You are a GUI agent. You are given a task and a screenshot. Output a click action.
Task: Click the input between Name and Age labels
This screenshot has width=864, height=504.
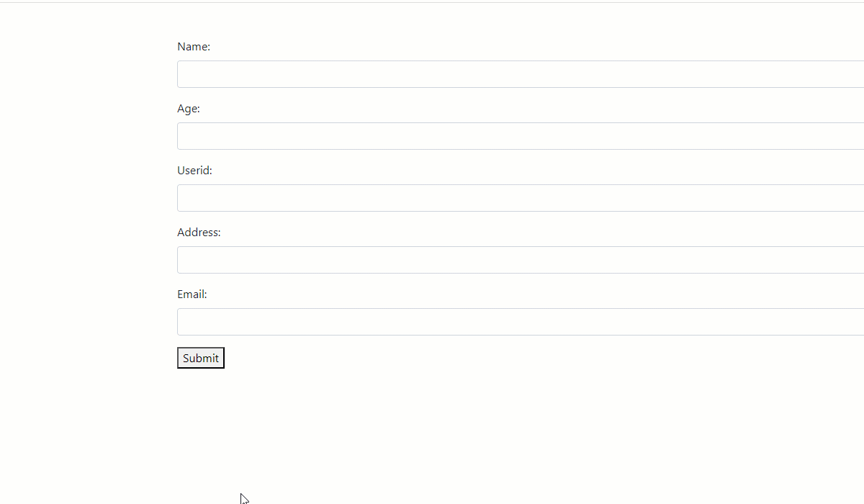pos(521,74)
